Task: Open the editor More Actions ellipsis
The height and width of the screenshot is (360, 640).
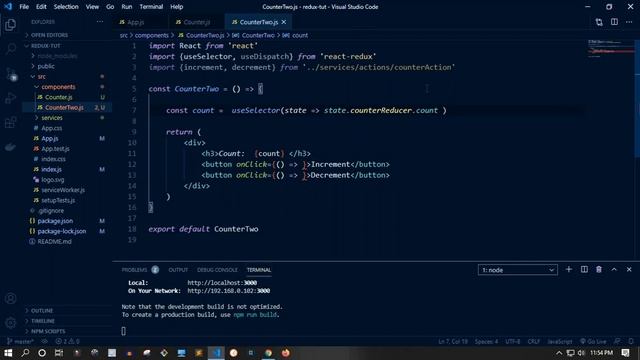Action: click(x=629, y=22)
